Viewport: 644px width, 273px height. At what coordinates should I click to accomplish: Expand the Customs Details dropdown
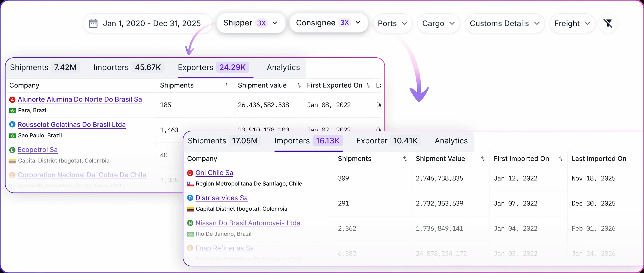(x=504, y=23)
